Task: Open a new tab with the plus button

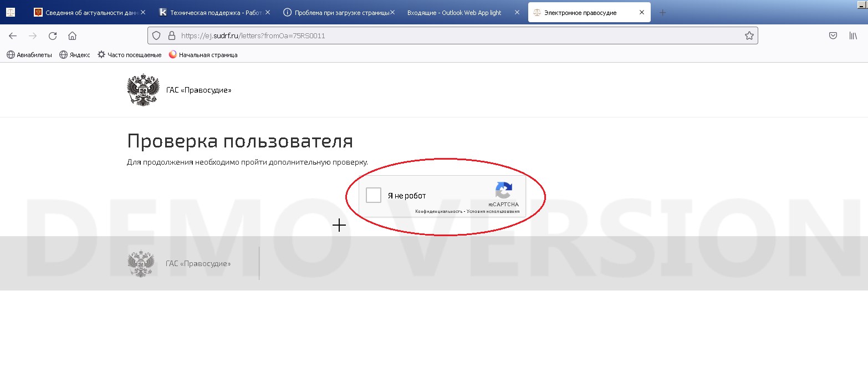Action: [x=662, y=13]
